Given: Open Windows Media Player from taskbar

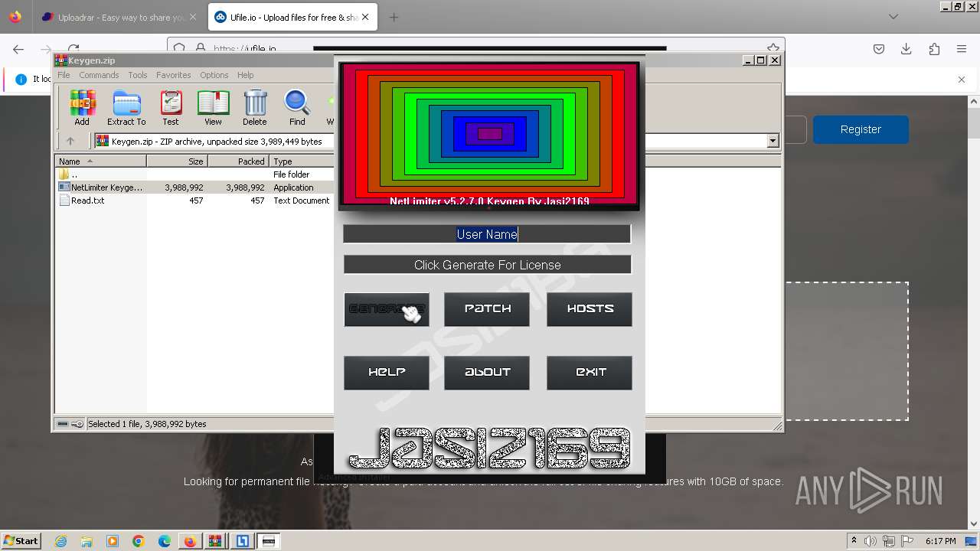Looking at the screenshot, I should (113, 541).
